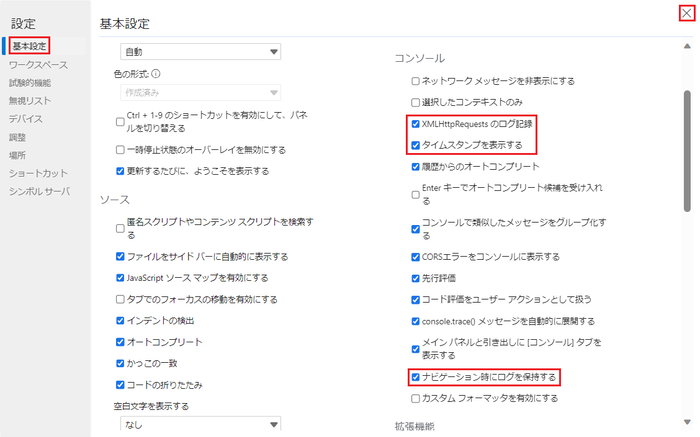Viewport: 700px width, 437px height.
Task: Toggle コードの折りたたみ checkbox
Action: 120,385
